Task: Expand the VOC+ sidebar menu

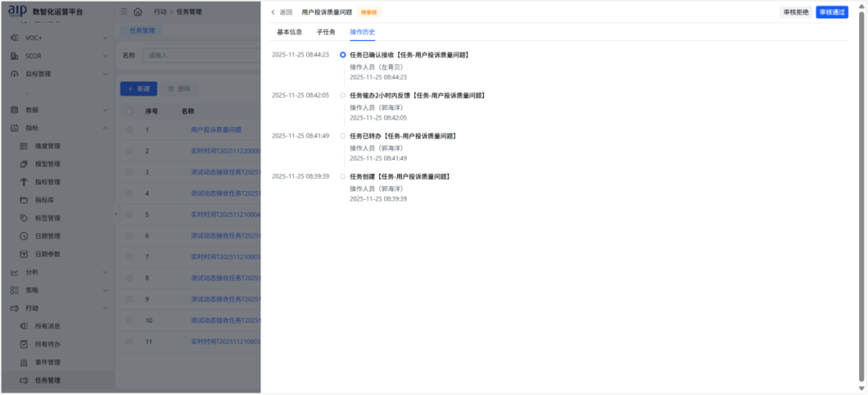Action: click(x=105, y=38)
